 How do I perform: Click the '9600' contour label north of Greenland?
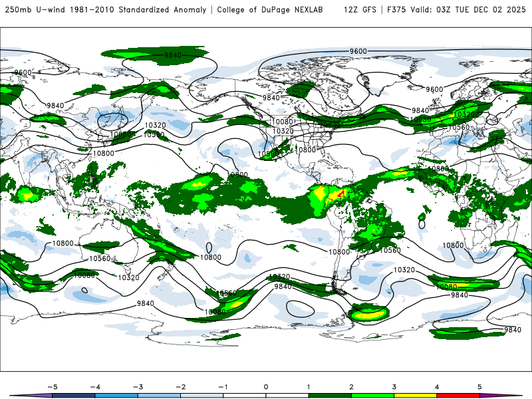pyautogui.click(x=358, y=51)
